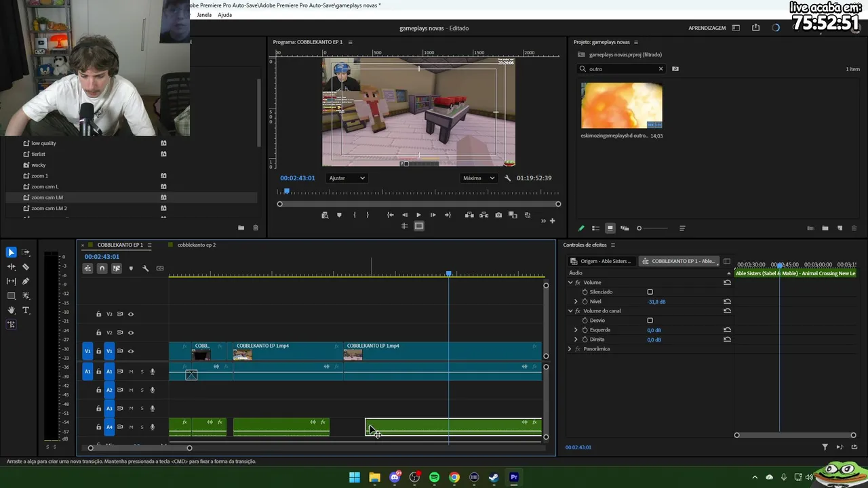The width and height of the screenshot is (868, 488).
Task: Click the Nível value -31,8 dB
Action: (656, 302)
